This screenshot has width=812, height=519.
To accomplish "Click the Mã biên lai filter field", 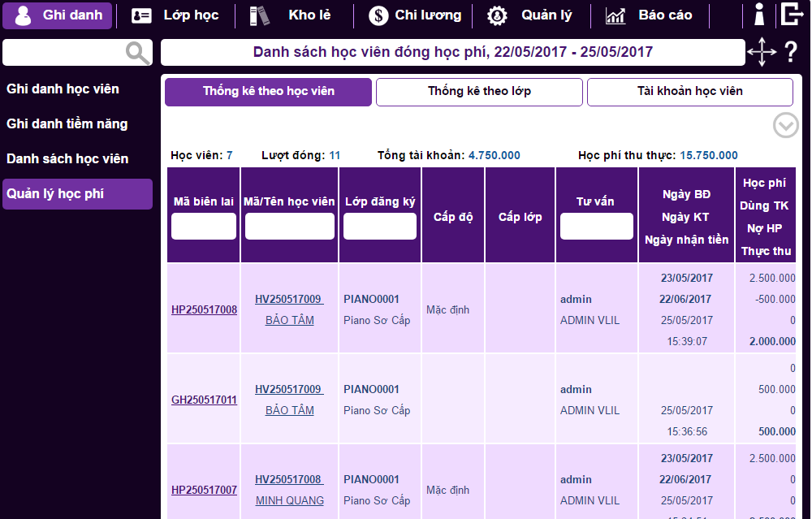I will tap(204, 227).
